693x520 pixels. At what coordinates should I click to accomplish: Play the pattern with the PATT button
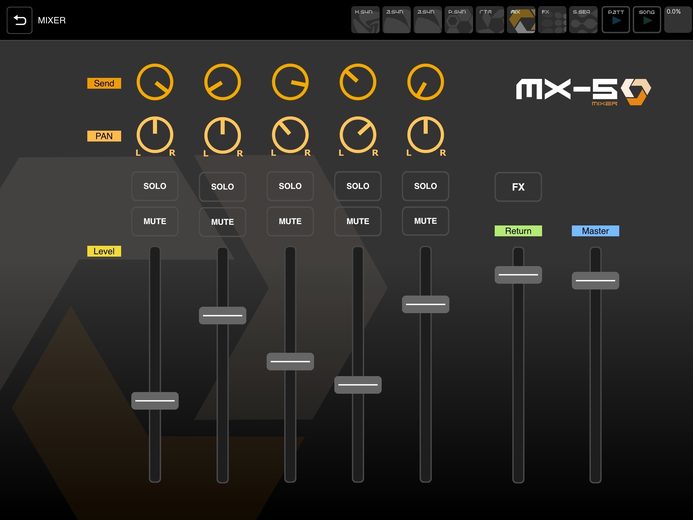coord(616,20)
